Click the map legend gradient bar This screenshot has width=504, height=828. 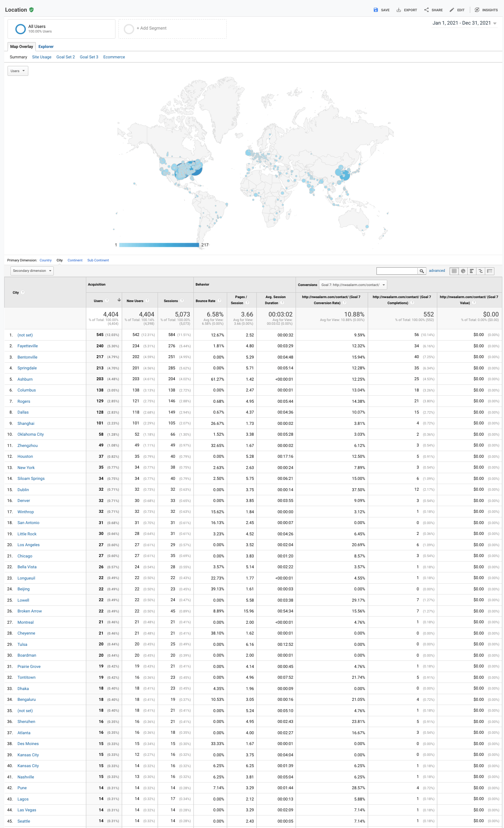click(x=159, y=245)
